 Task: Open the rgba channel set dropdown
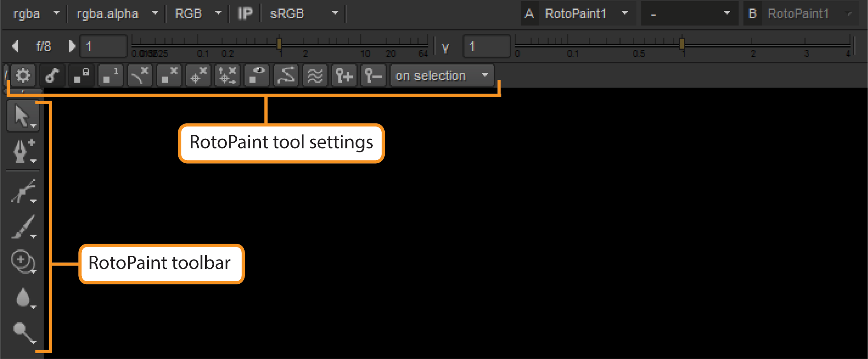pyautogui.click(x=36, y=14)
